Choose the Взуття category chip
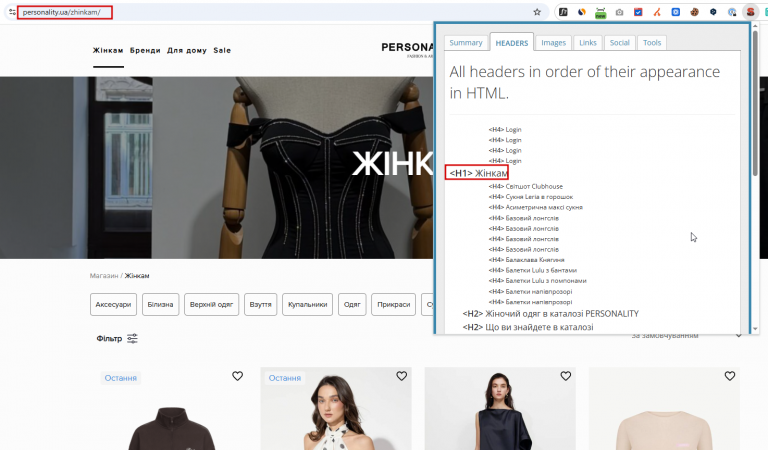 click(x=261, y=305)
